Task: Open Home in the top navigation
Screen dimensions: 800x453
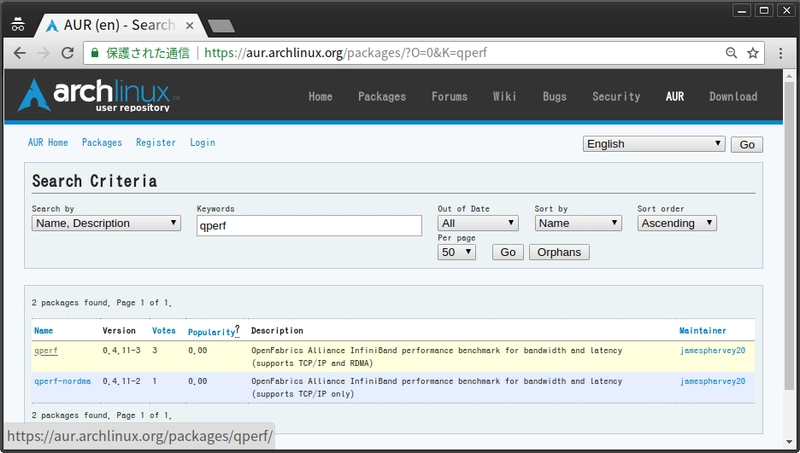Action: [x=320, y=96]
